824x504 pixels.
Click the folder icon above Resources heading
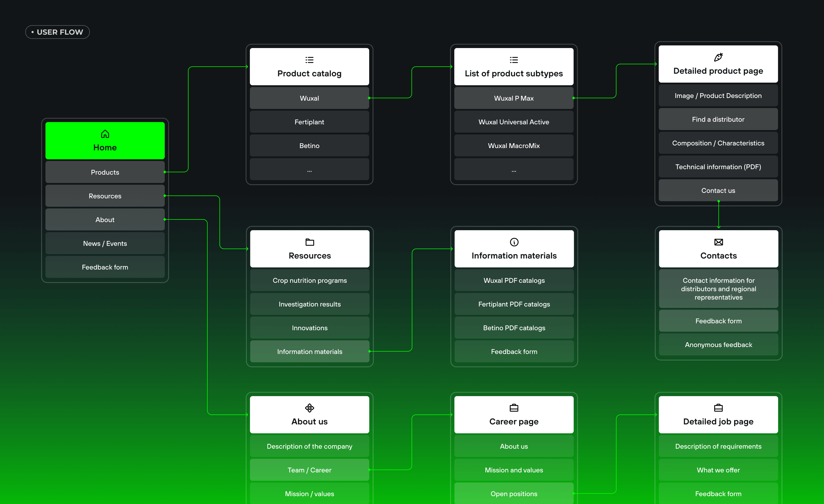click(310, 242)
